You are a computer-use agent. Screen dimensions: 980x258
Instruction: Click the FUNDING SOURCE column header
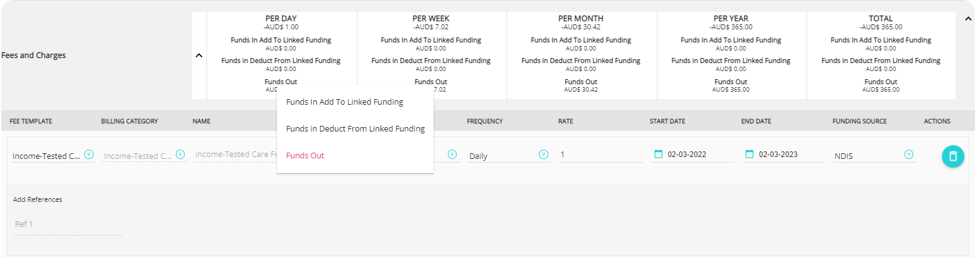click(x=859, y=121)
